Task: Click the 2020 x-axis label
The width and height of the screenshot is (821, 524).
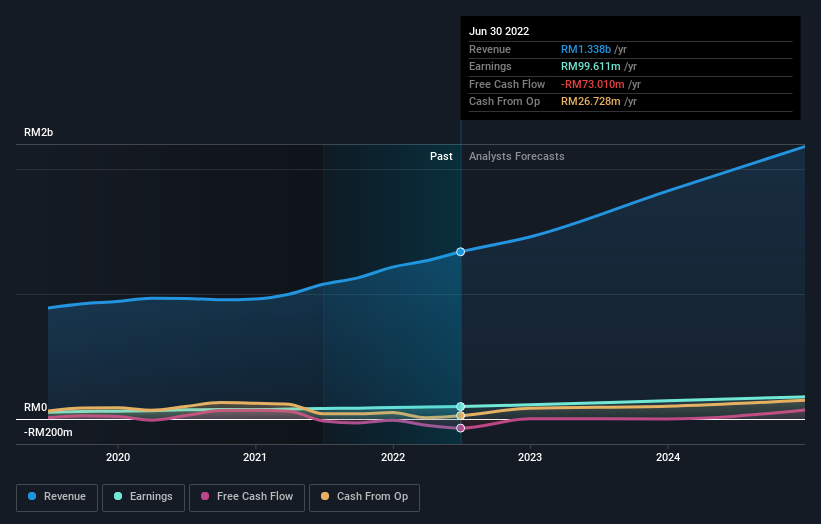Action: (x=118, y=457)
